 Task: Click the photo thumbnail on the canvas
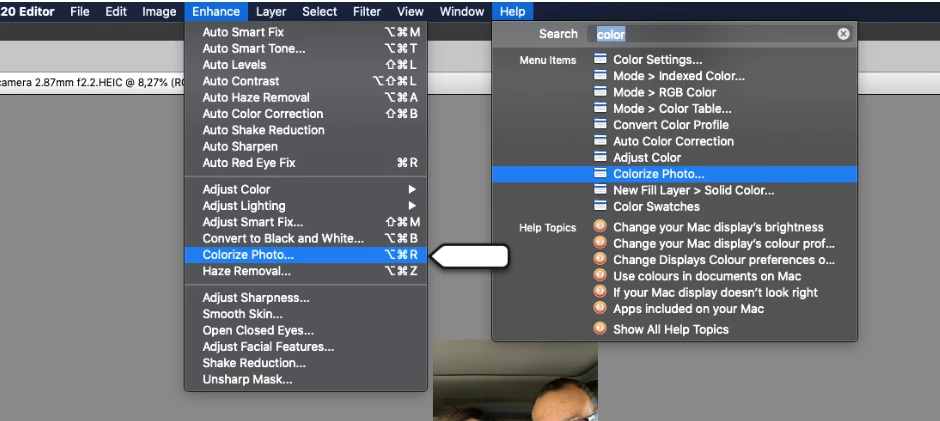(516, 381)
